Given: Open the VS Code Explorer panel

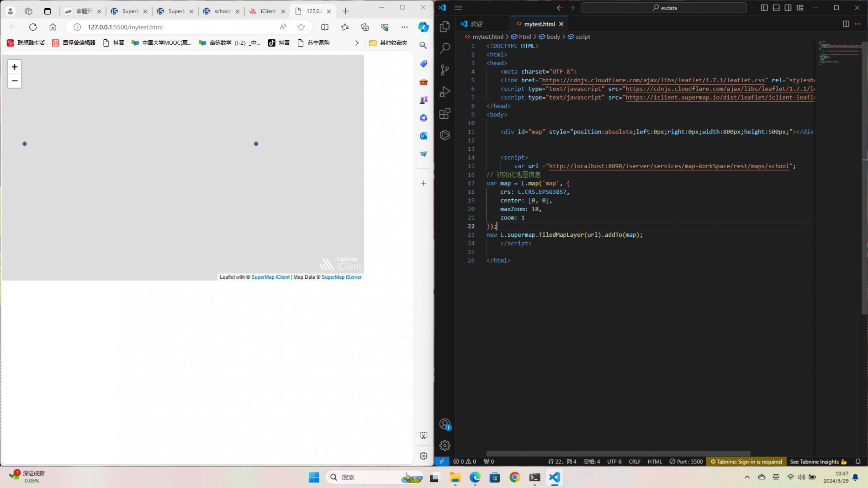Looking at the screenshot, I should tap(445, 27).
